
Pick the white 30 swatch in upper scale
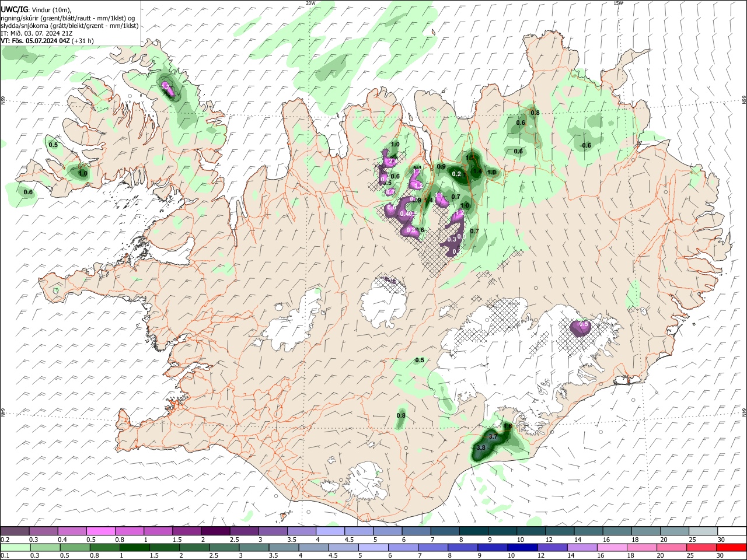click(731, 531)
